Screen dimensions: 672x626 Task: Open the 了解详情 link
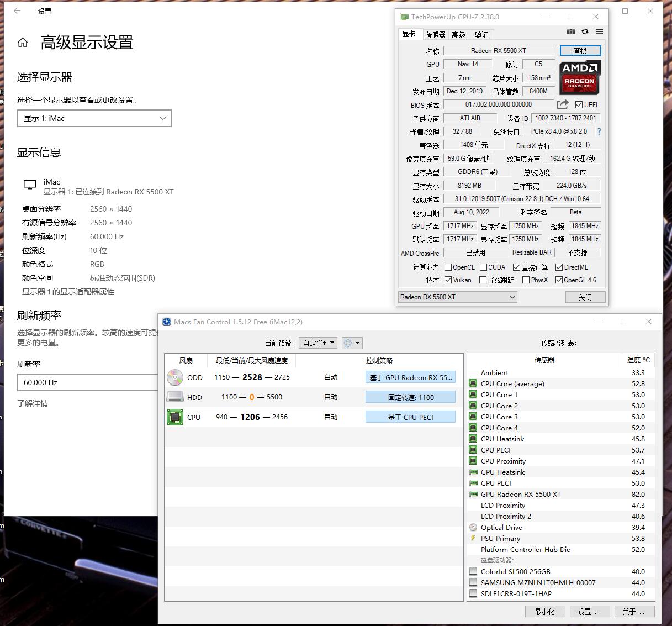pyautogui.click(x=33, y=403)
